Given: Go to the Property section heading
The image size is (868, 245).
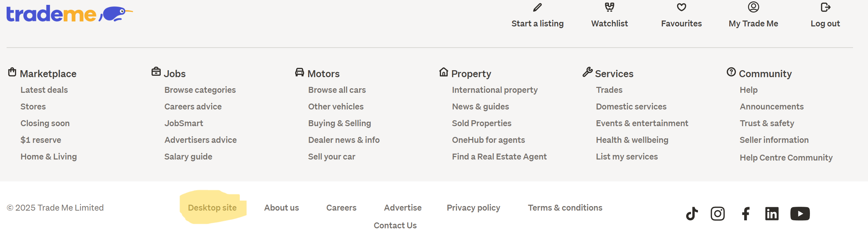Looking at the screenshot, I should coord(471,74).
